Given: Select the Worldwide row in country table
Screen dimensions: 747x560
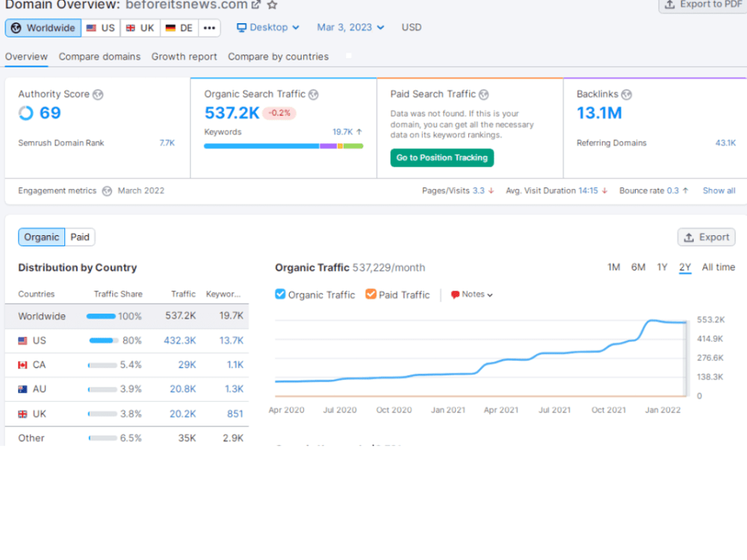Looking at the screenshot, I should pos(127,317).
